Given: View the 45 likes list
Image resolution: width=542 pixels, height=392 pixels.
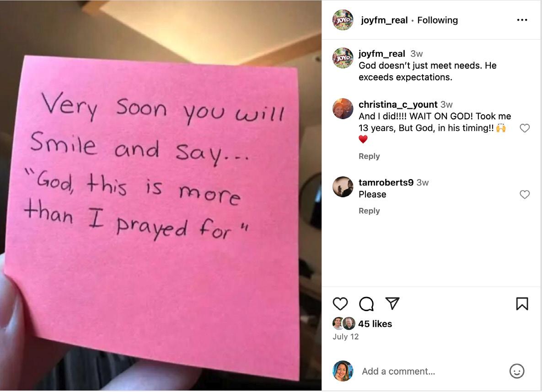Looking at the screenshot, I should click(x=375, y=324).
